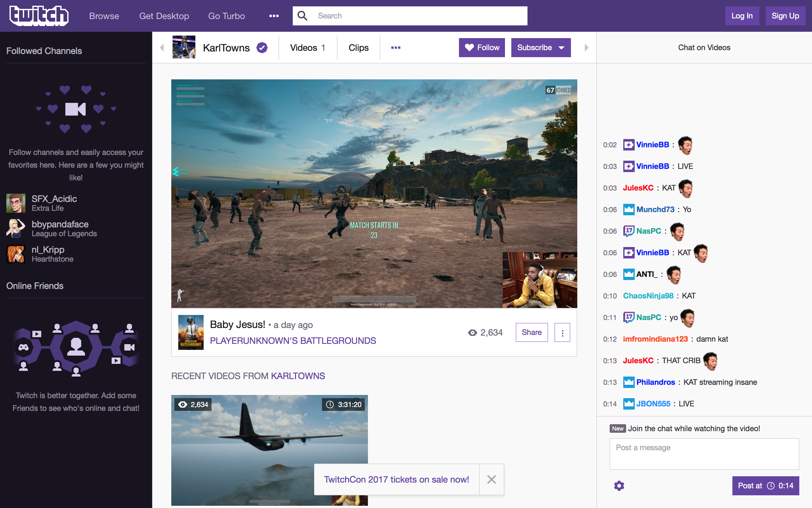This screenshot has width=812, height=508.
Task: Switch to the Clips tab
Action: (x=358, y=48)
